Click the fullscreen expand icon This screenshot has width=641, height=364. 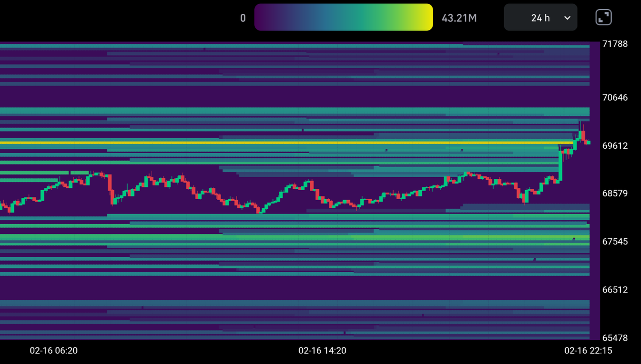[x=604, y=18]
